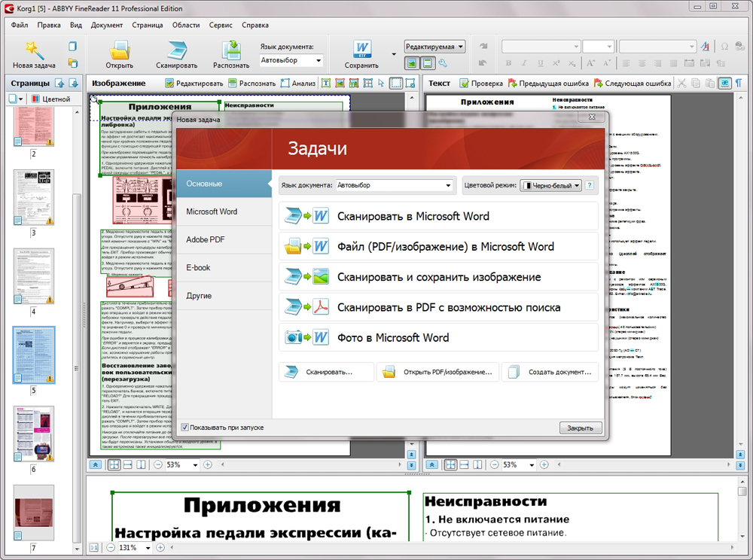
Task: Open Язык документа dropdown in dialog
Action: [394, 185]
